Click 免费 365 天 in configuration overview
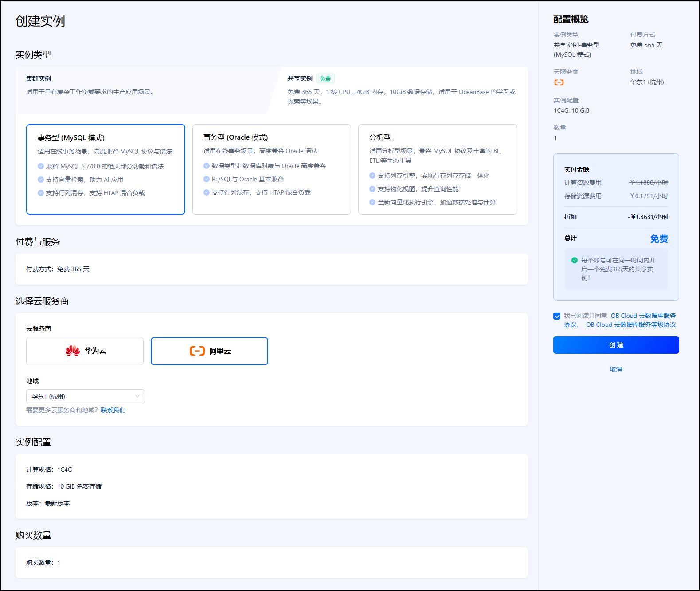Viewport: 700px width, 591px height. (646, 45)
